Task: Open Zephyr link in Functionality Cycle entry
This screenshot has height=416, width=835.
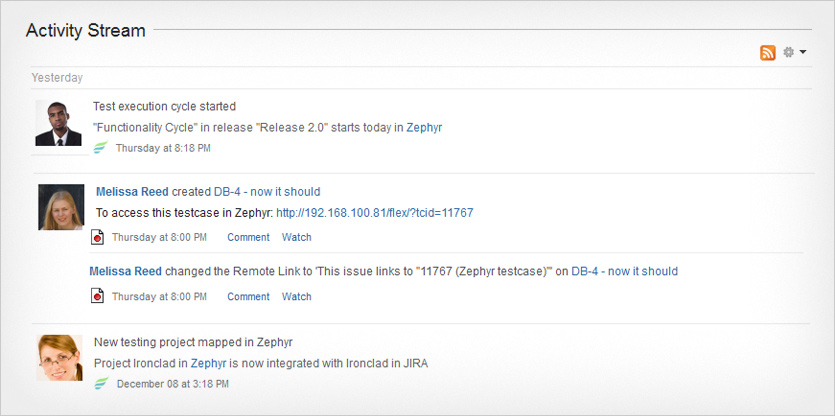Action: tap(424, 128)
